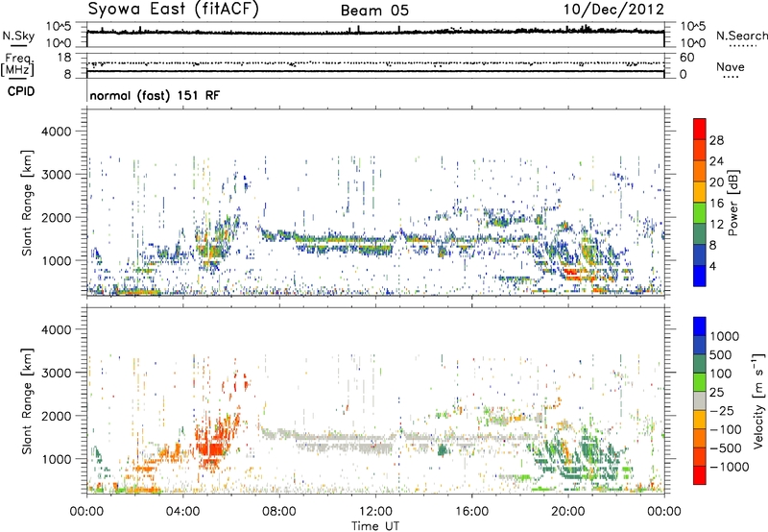Click the '-25' label on Velocity colorbar

pyautogui.click(x=722, y=410)
